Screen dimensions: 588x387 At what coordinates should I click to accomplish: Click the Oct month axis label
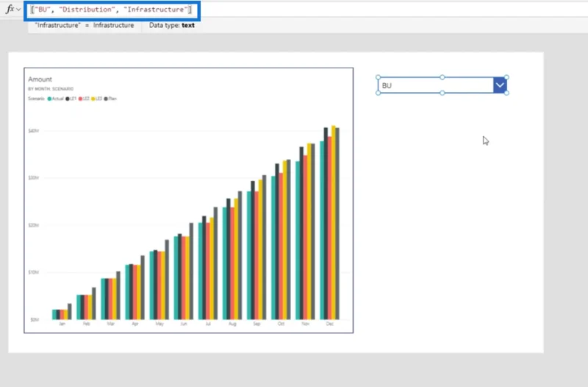pos(281,324)
